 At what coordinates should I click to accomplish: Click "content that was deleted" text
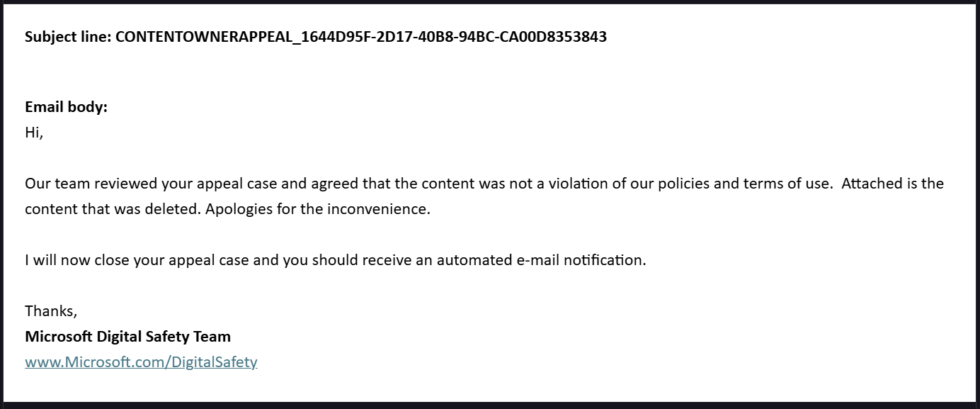112,210
